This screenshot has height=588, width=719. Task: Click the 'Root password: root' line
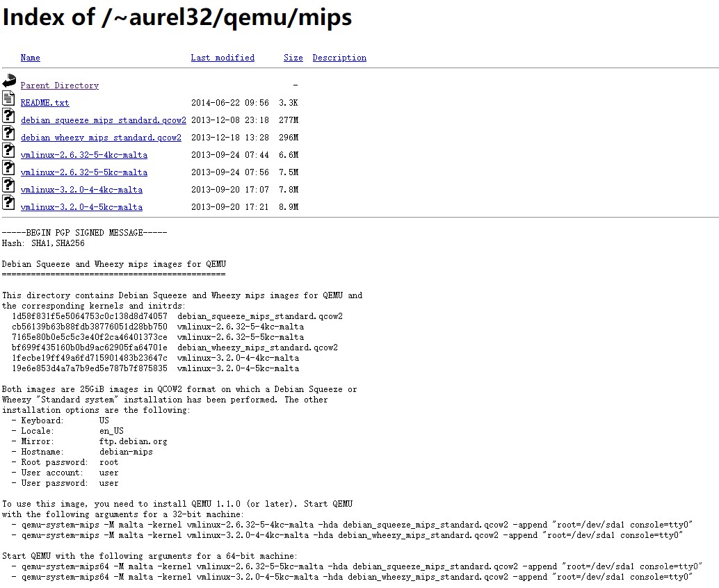pyautogui.click(x=65, y=462)
